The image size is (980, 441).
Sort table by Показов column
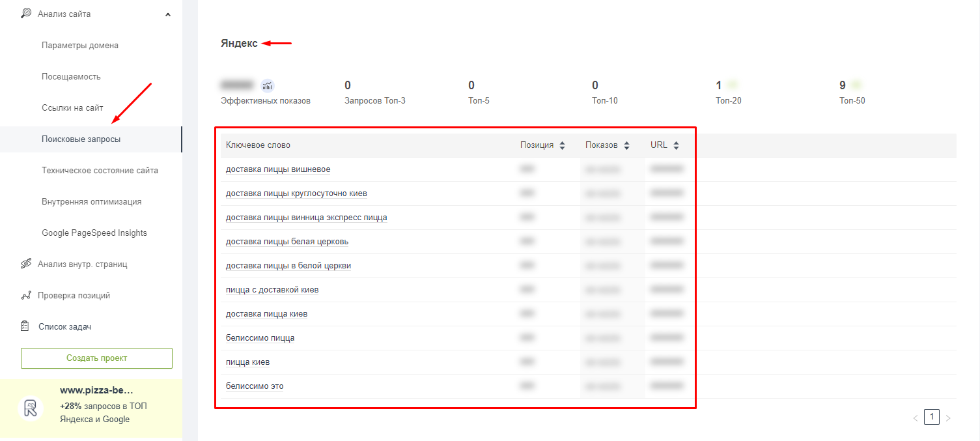tap(626, 145)
